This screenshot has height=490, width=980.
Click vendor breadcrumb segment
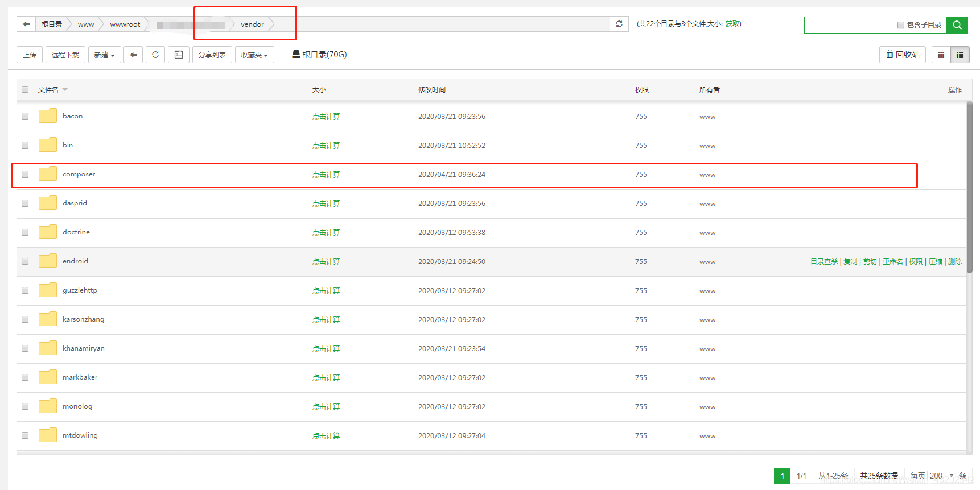[252, 24]
